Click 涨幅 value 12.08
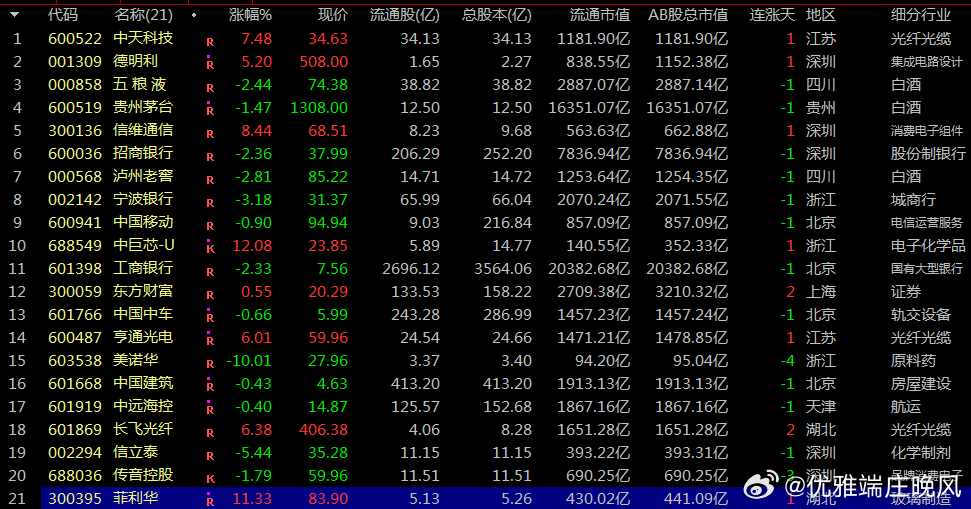Screen dimensions: 971x509 point(252,246)
